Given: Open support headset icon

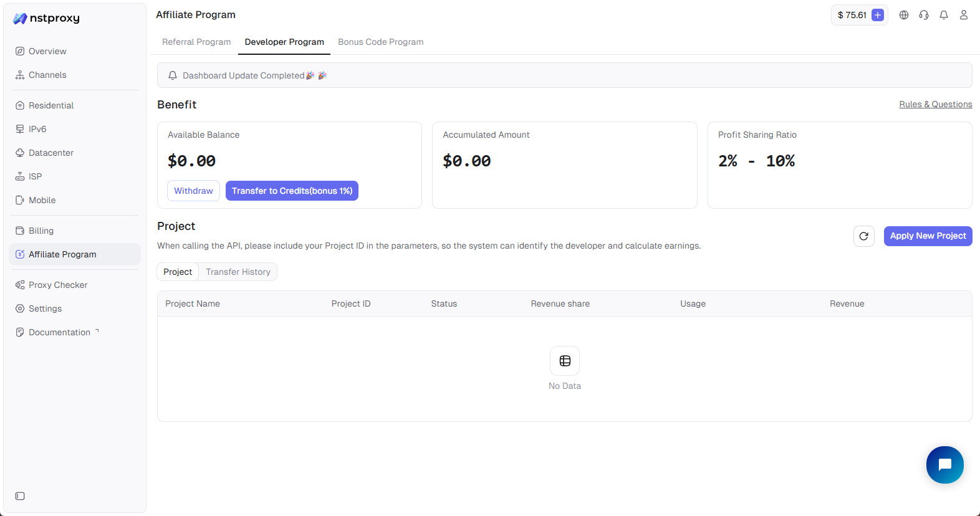Looking at the screenshot, I should (x=923, y=15).
